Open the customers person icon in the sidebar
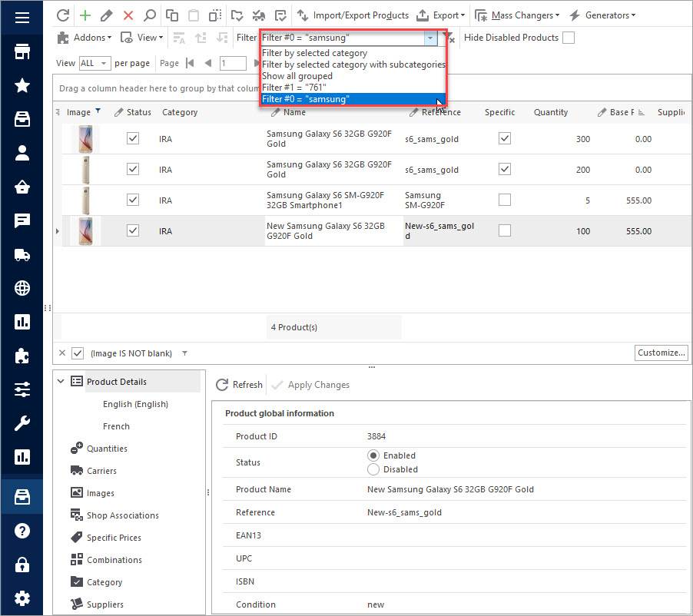Image resolution: width=693 pixels, height=616 pixels. [22, 153]
